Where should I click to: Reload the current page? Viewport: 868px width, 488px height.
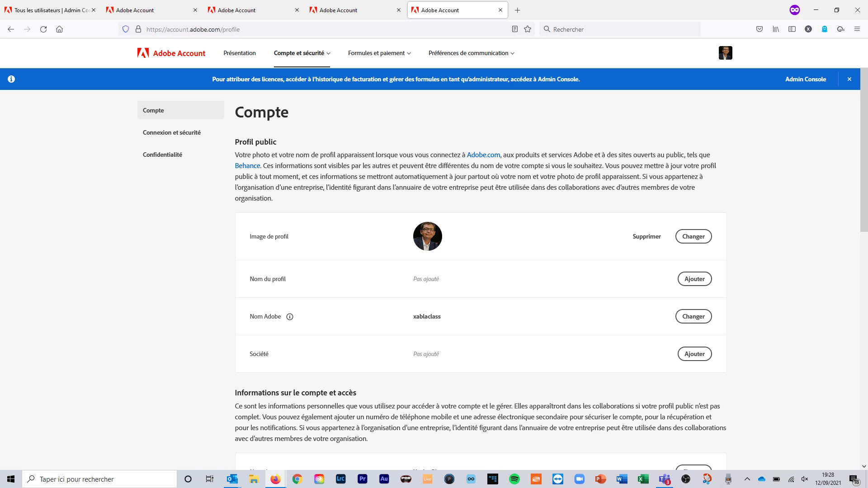pos(43,29)
